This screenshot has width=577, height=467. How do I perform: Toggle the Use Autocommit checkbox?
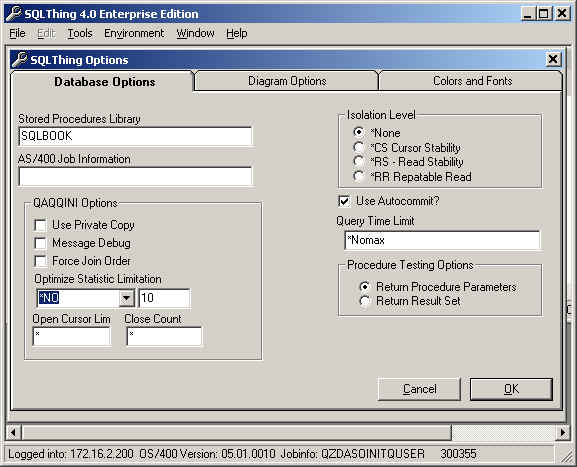pos(344,201)
